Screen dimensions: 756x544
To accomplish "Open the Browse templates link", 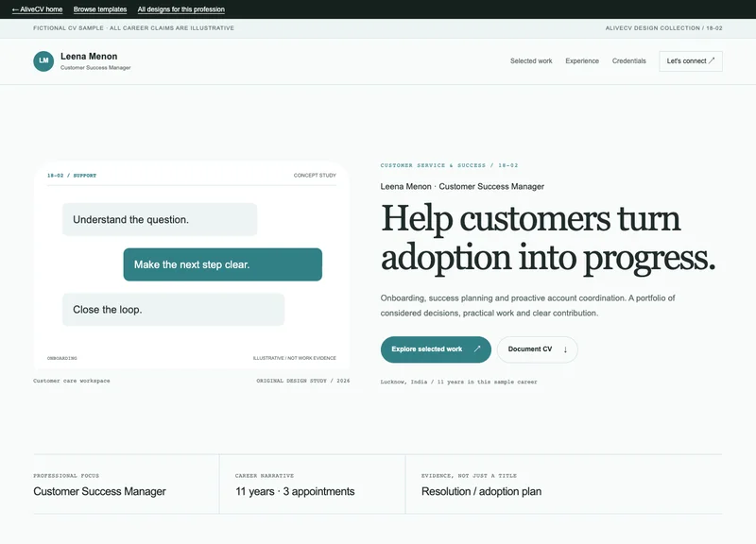I will click(x=100, y=9).
